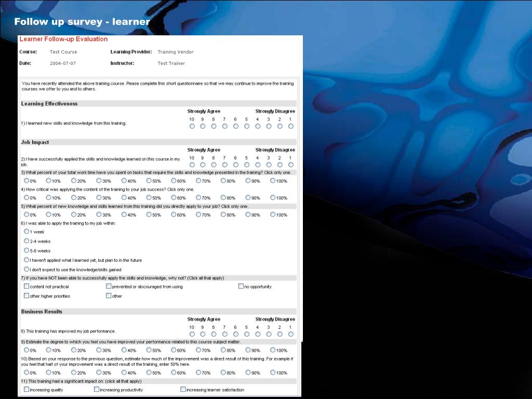Select 8 for question 2 'successfully applied the skills'
Screen dimensions: 532x399
coord(214,165)
